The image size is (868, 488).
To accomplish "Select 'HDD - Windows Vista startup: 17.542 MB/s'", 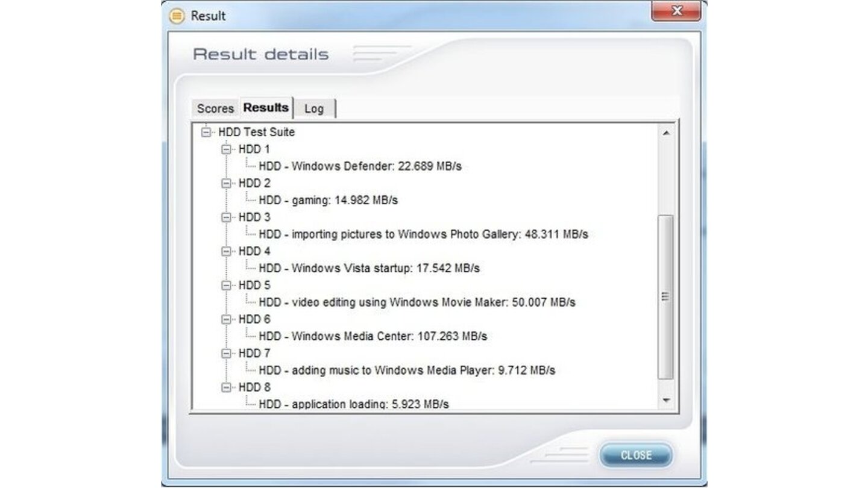I will 370,268.
